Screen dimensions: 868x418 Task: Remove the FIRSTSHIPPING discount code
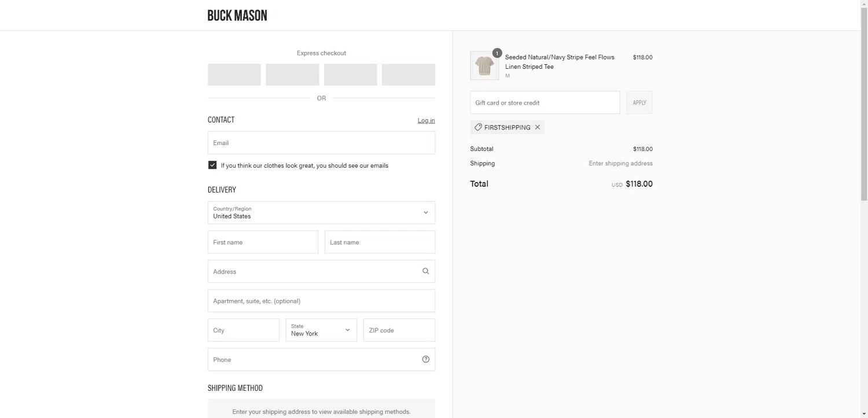point(538,127)
